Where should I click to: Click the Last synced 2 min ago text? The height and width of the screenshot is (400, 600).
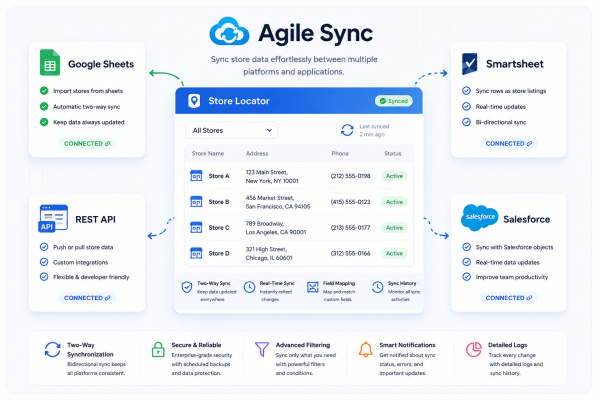click(374, 130)
